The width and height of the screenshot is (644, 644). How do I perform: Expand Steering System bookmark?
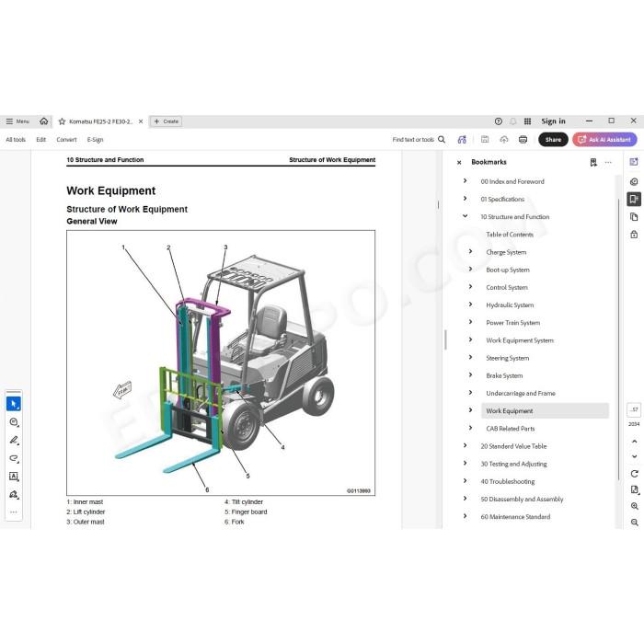click(x=471, y=357)
